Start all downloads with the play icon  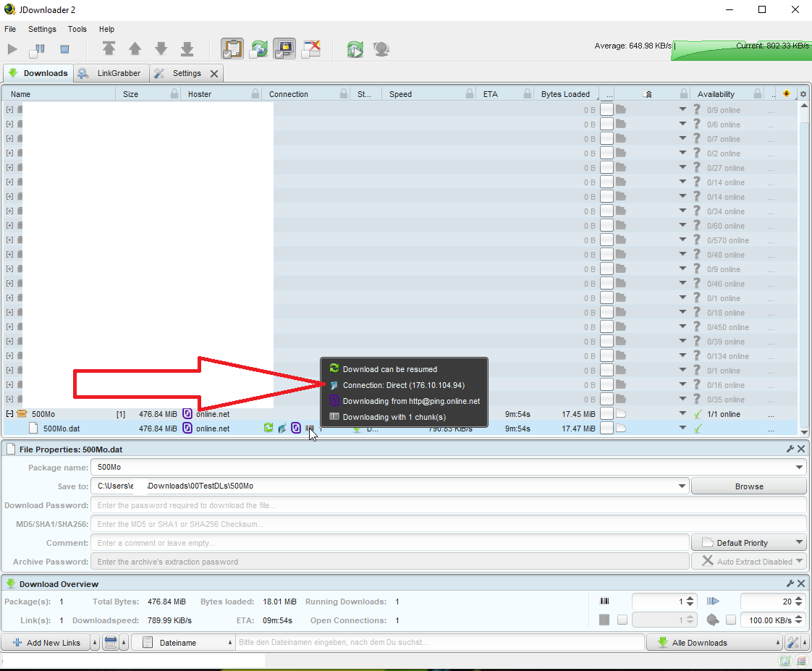point(12,49)
